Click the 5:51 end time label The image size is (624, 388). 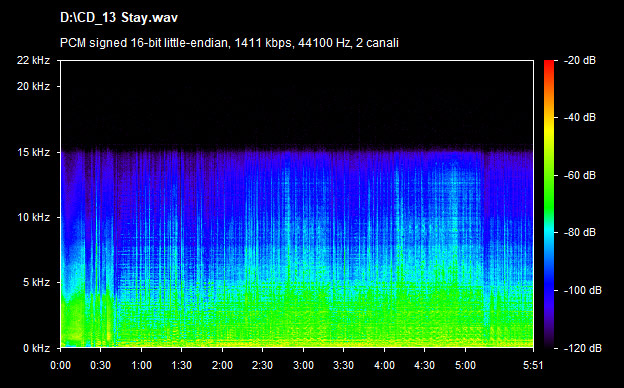point(533,365)
